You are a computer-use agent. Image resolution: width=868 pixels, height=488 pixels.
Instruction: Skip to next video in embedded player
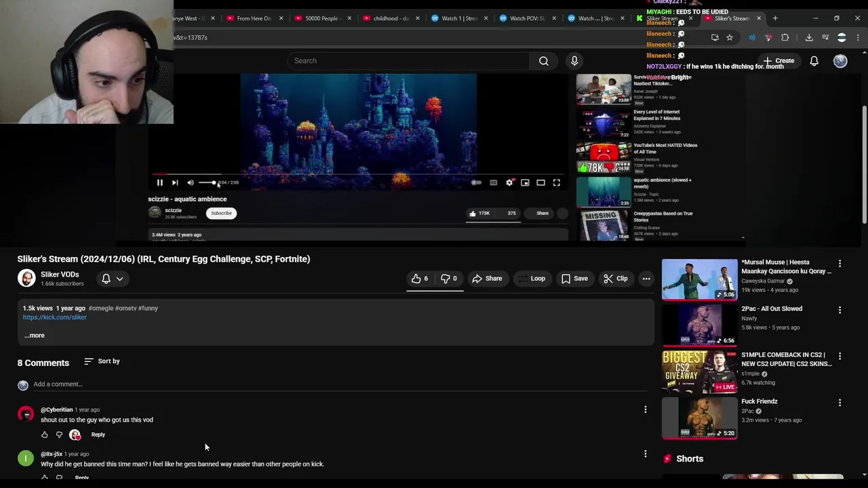pos(175,182)
